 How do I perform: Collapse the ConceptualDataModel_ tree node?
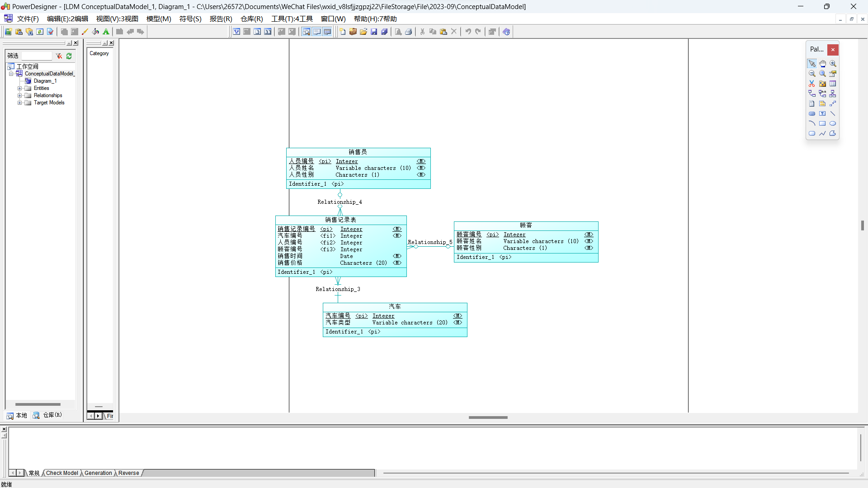[11, 74]
